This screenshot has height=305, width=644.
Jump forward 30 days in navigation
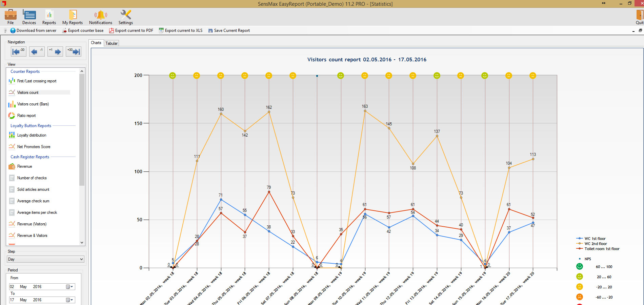tap(74, 52)
